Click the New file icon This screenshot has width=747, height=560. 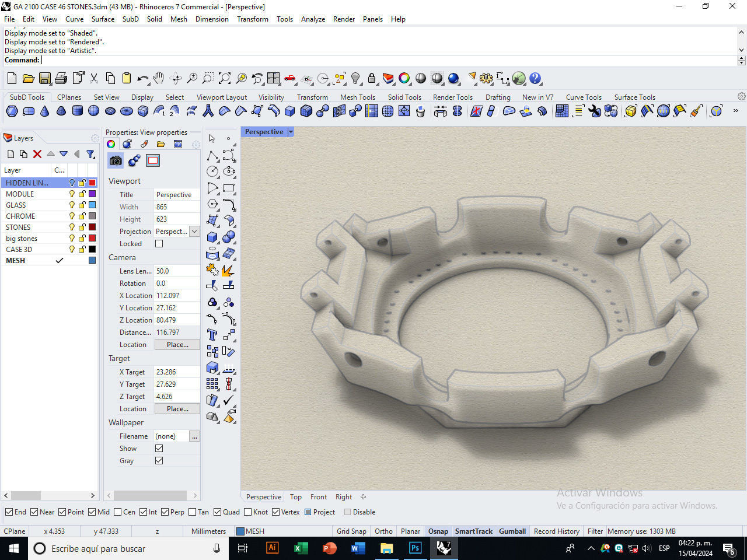12,78
